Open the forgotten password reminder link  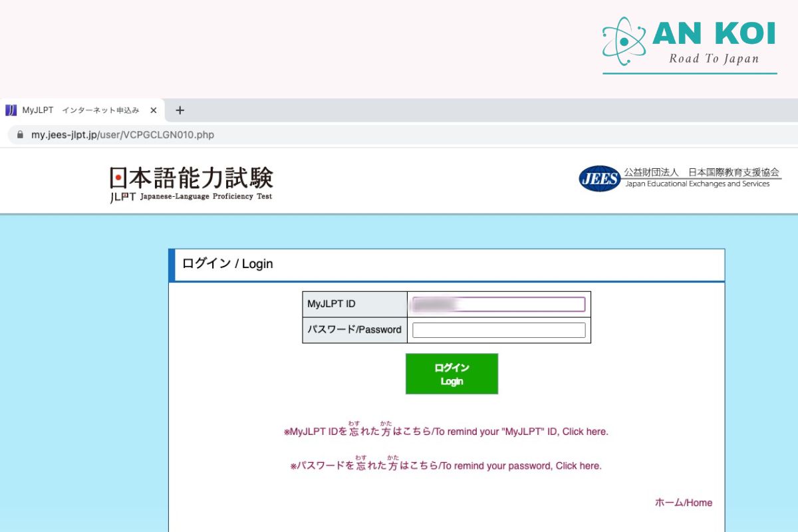[x=446, y=464]
